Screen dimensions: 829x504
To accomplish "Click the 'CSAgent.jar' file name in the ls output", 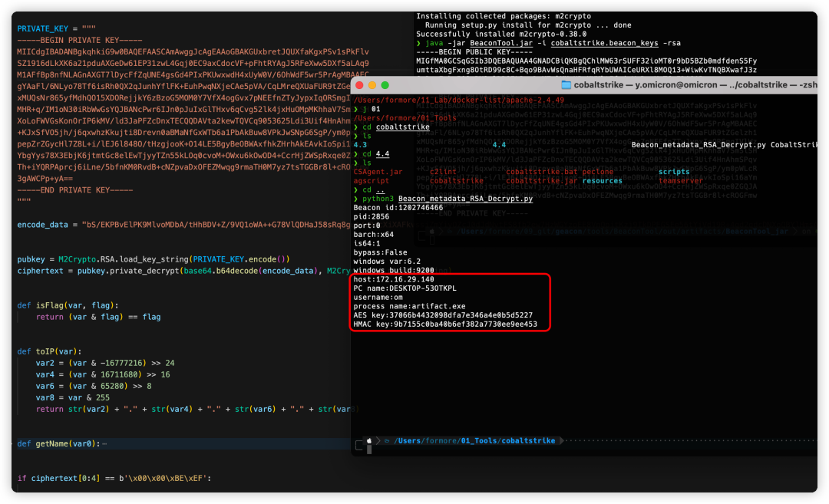I will pos(378,172).
